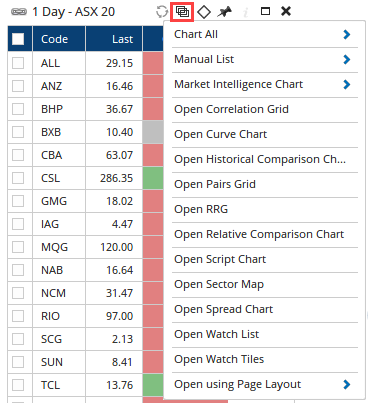Pin the ASX 20 panel

(x=224, y=12)
